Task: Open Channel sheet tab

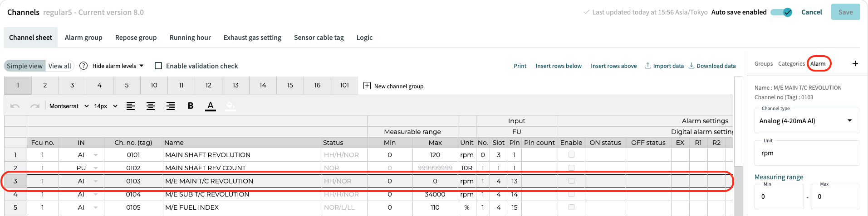Action: pos(31,37)
